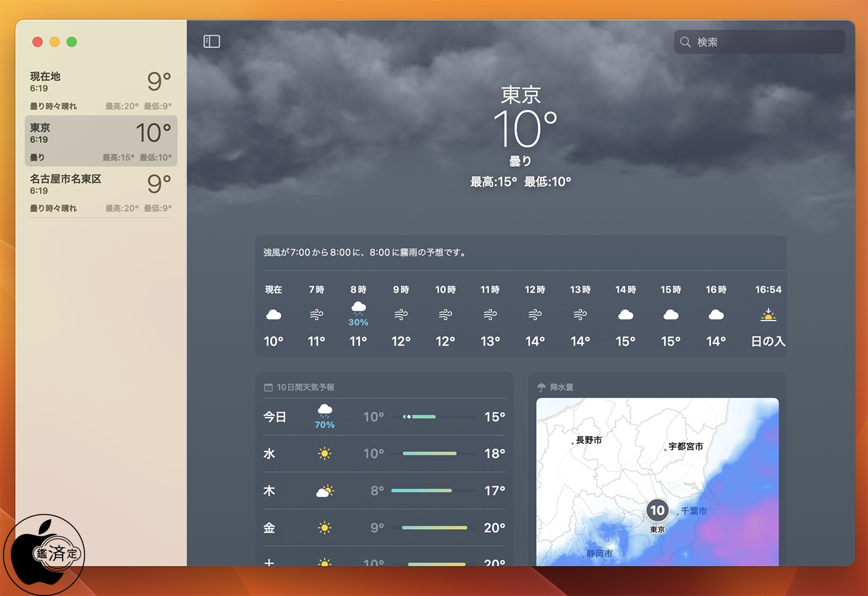Open 名古屋市名東区 location entry
The image size is (868, 596).
point(101,192)
